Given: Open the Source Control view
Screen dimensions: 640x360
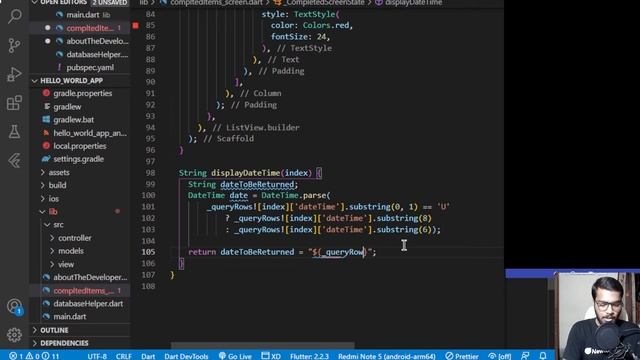Looking at the screenshot, I should pyautogui.click(x=14, y=45).
